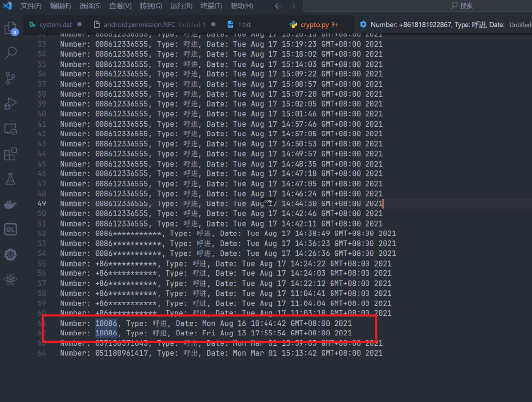Click the line with time 15:02:05
Viewport: 532px width, 402px height.
point(221,104)
